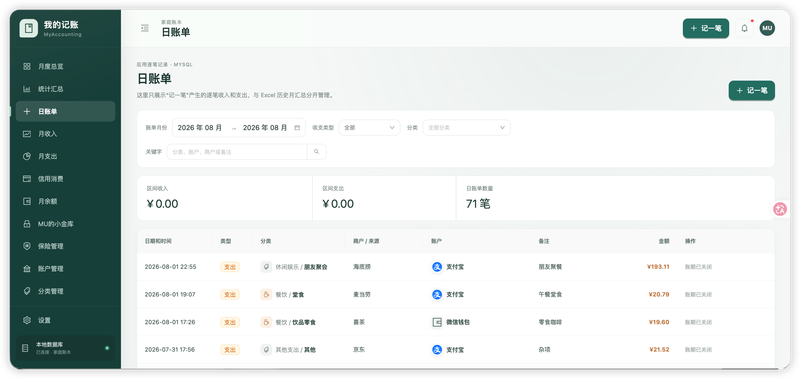
Task: Expand the 全部分类 category dropdown
Action: click(x=466, y=128)
